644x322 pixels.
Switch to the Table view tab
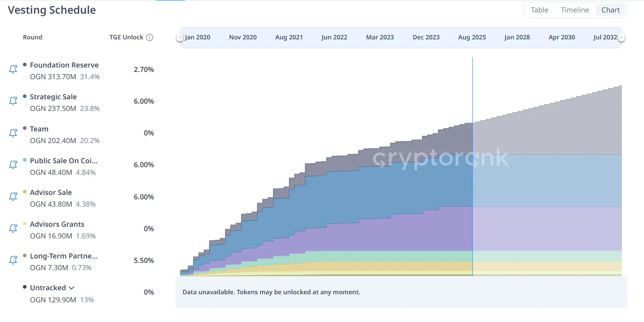[539, 10]
